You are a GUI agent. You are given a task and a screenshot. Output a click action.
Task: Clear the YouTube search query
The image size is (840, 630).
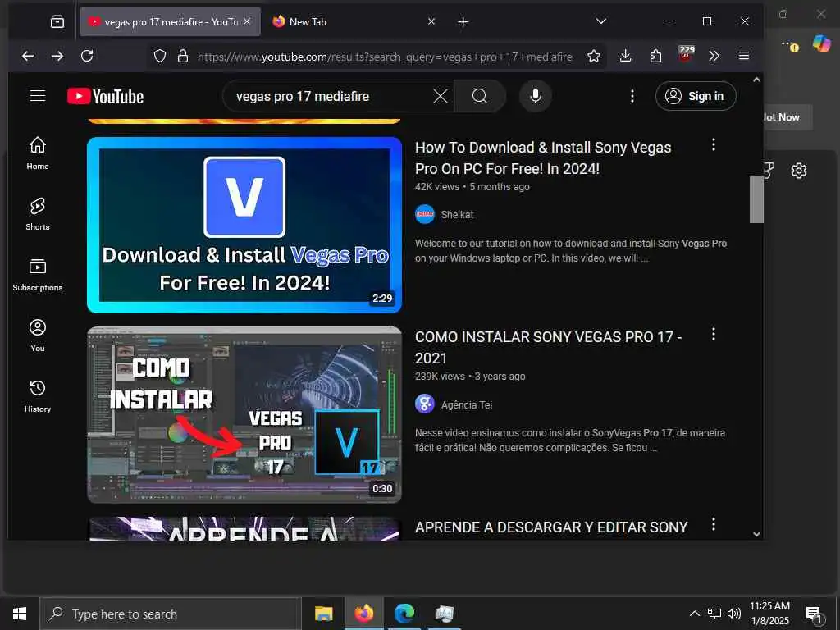pyautogui.click(x=441, y=97)
